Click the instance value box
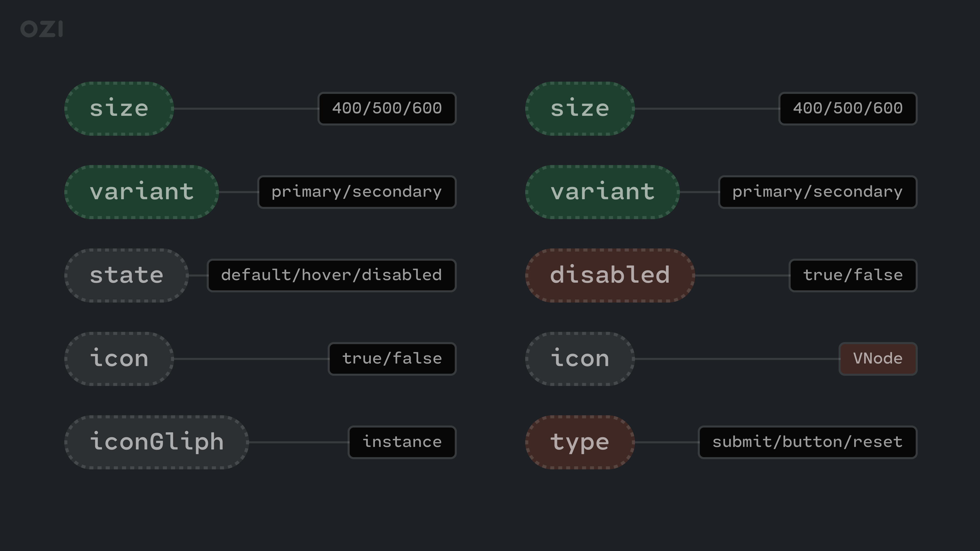 click(402, 442)
